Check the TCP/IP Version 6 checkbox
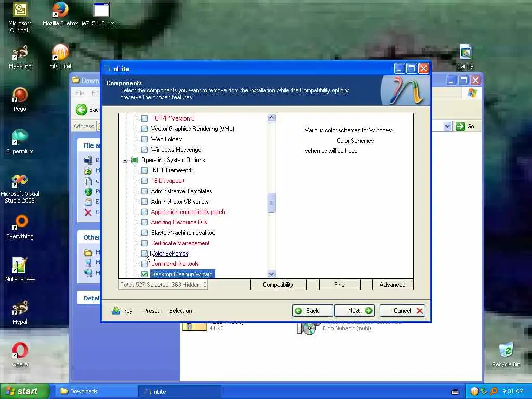This screenshot has height=399, width=532. click(144, 118)
